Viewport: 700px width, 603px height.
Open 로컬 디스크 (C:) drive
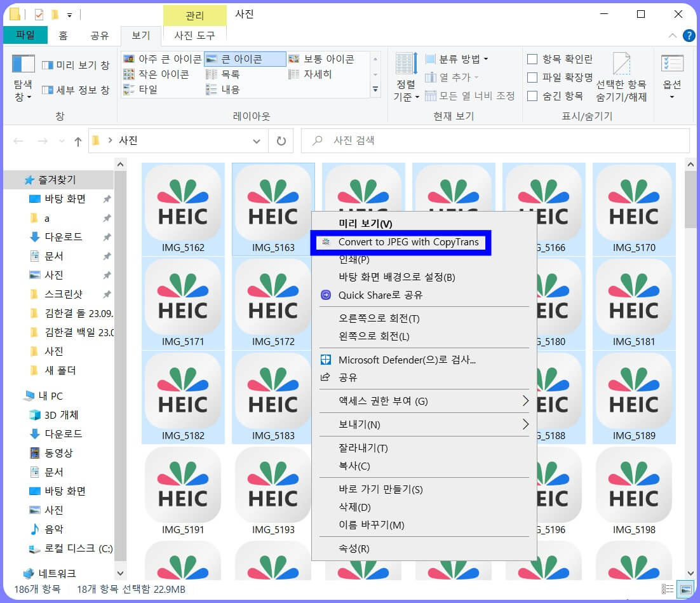coord(78,548)
